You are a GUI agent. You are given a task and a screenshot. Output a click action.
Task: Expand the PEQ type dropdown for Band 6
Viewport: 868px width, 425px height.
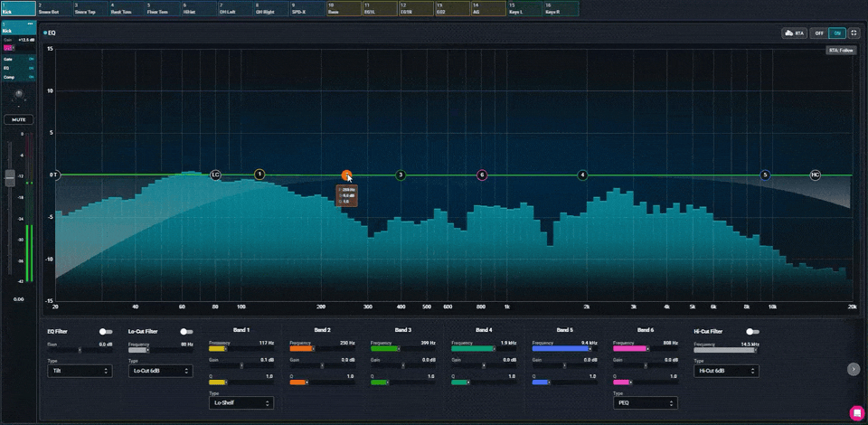coord(645,403)
